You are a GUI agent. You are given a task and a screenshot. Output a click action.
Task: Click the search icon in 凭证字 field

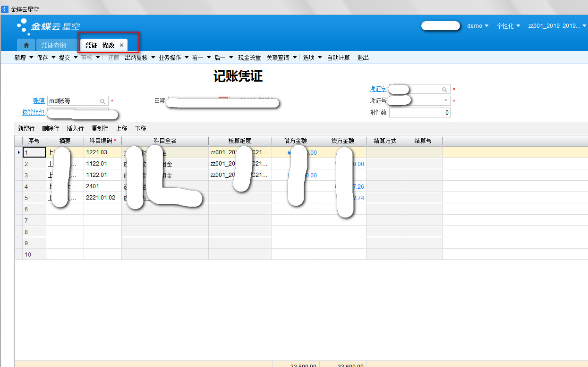444,89
